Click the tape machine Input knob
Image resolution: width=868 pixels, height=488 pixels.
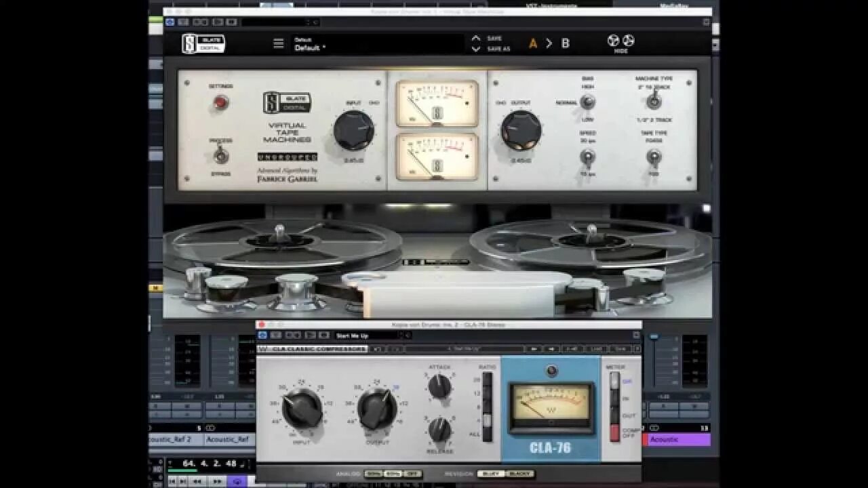(x=353, y=130)
